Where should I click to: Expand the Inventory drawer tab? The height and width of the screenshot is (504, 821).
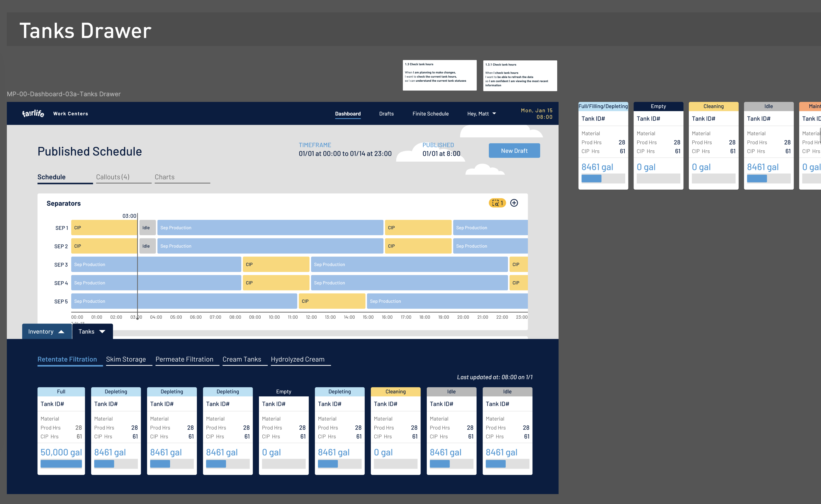click(x=46, y=332)
